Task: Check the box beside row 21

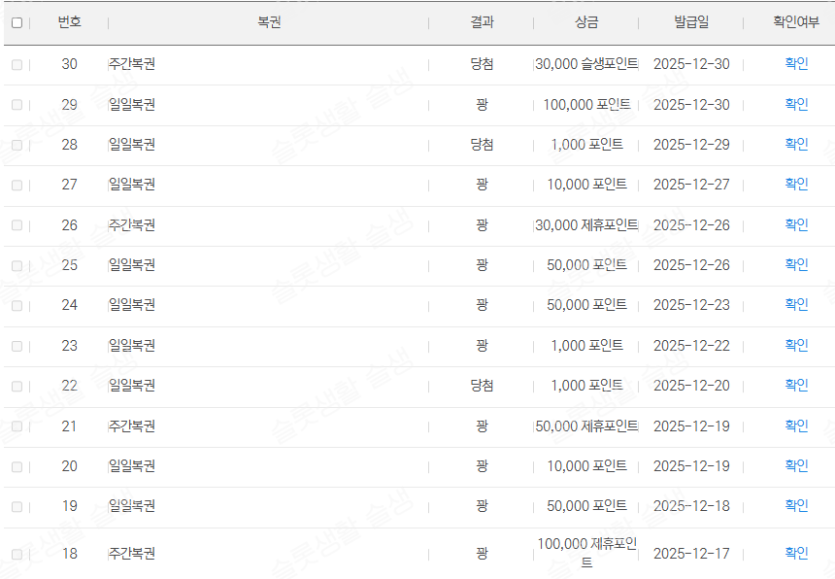Action: pos(16,427)
